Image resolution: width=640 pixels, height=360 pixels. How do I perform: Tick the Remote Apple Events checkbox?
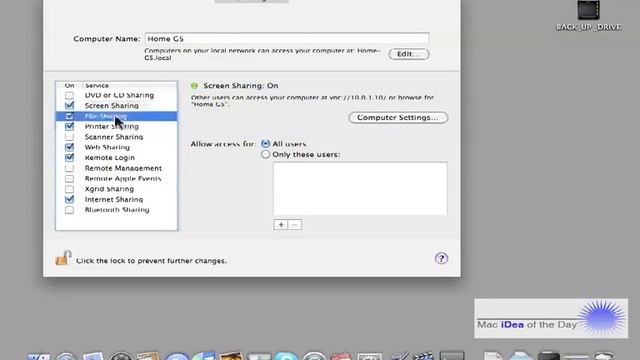pyautogui.click(x=69, y=179)
